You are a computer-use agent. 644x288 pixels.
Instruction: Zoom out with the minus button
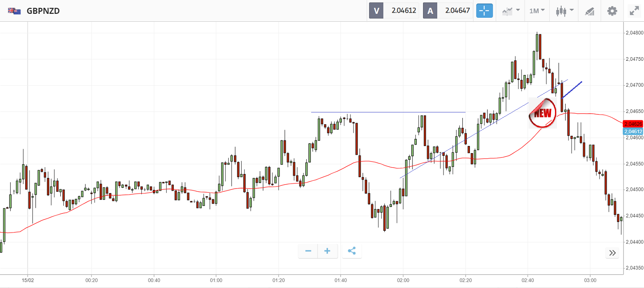(x=308, y=251)
